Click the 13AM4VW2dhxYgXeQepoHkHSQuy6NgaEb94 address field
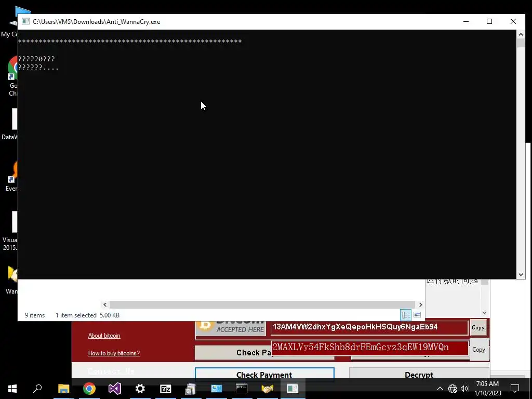 369,327
